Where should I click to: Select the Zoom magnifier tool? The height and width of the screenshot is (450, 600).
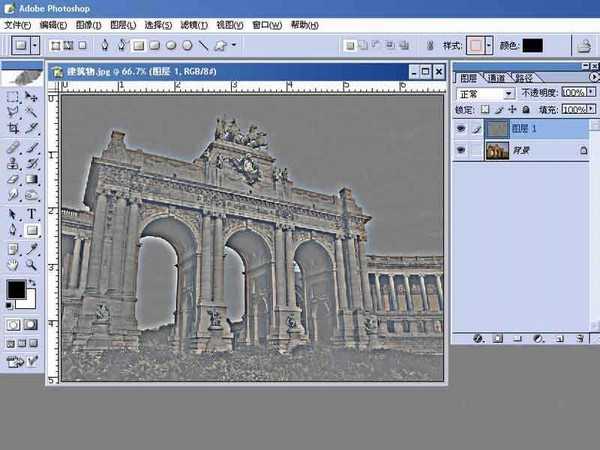click(32, 265)
